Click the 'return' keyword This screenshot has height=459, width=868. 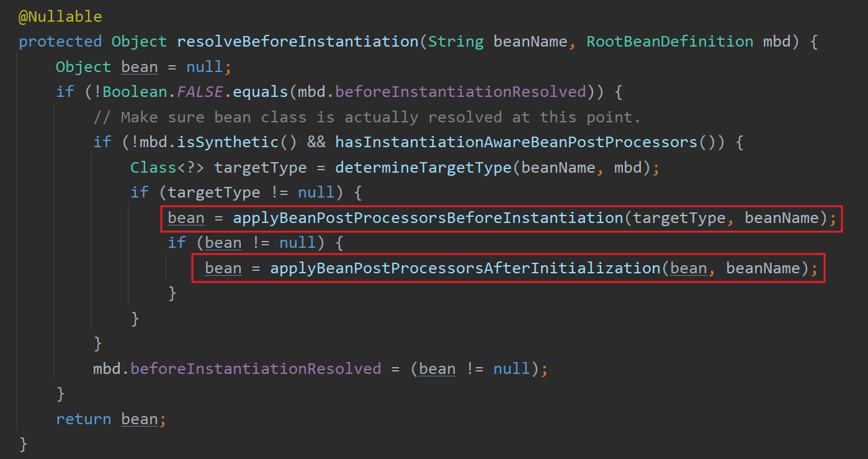(84, 419)
